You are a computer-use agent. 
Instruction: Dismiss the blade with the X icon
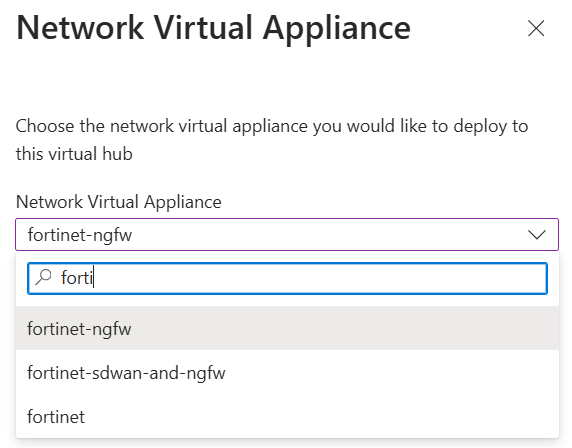pos(536,28)
